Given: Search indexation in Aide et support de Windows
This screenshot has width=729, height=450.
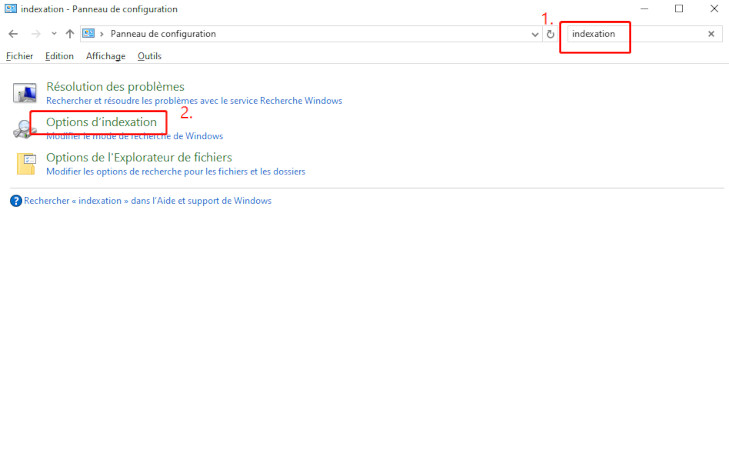Looking at the screenshot, I should point(147,201).
